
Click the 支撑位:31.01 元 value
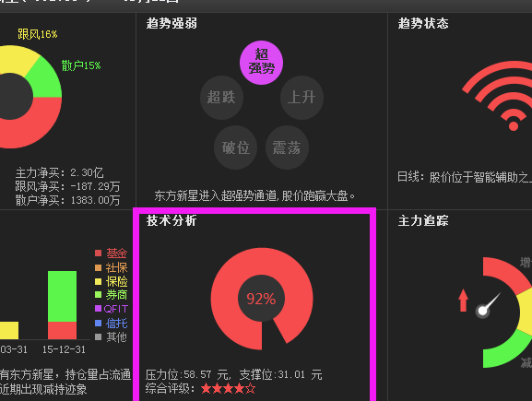(280, 375)
